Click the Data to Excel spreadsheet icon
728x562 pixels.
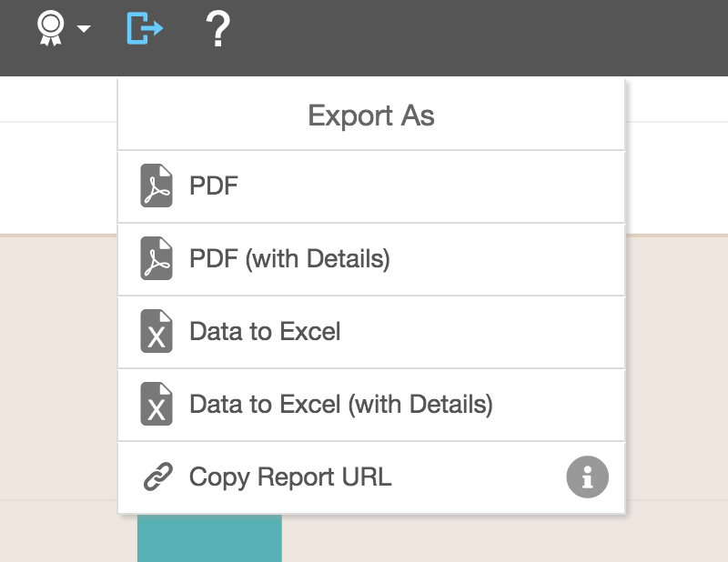coord(157,332)
